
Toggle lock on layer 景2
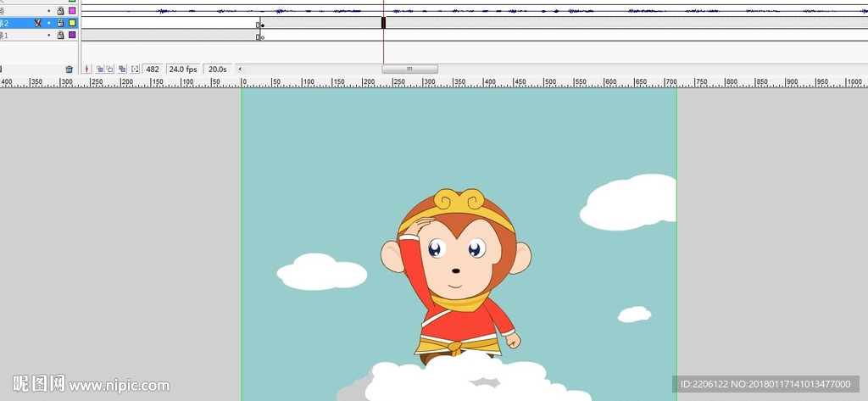click(61, 23)
